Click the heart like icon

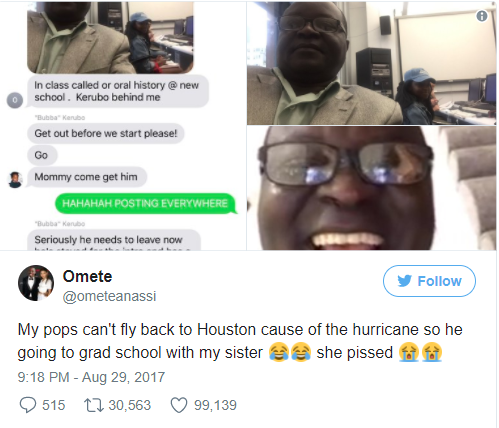coord(179,405)
